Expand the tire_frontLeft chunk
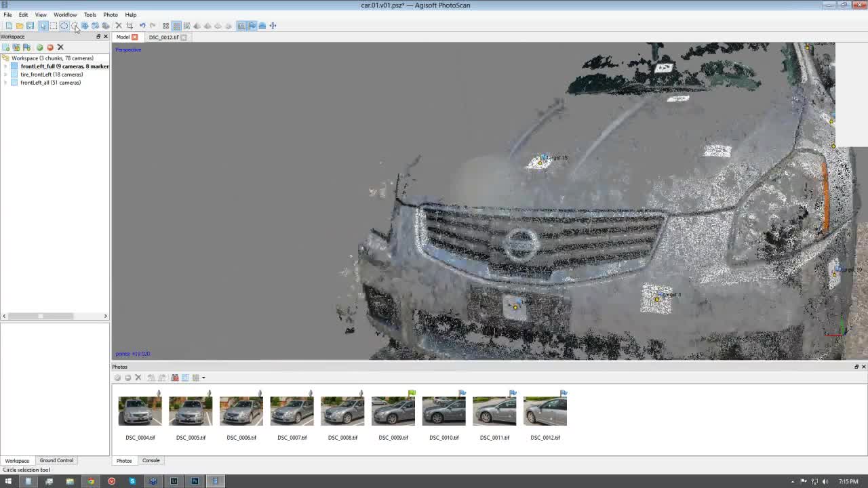 point(5,75)
